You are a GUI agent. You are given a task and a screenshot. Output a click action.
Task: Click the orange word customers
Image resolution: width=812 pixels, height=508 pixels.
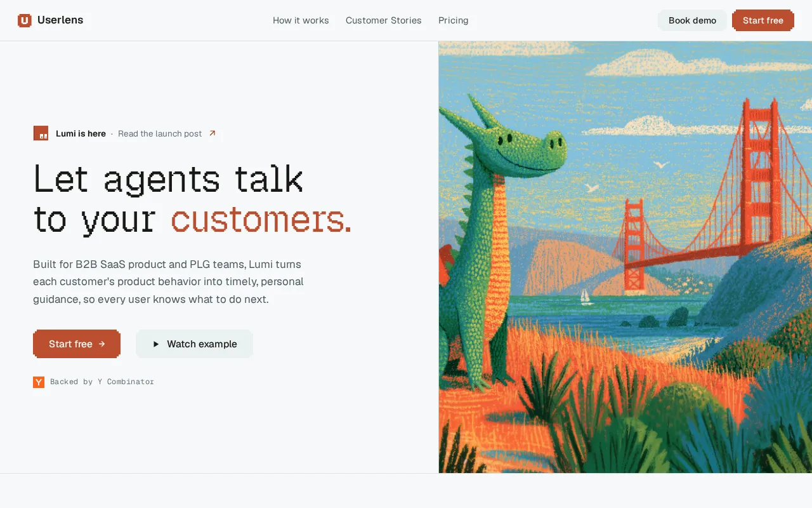point(261,220)
